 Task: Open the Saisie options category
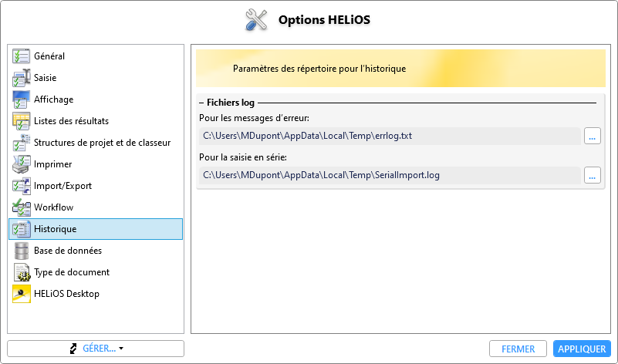(x=96, y=78)
